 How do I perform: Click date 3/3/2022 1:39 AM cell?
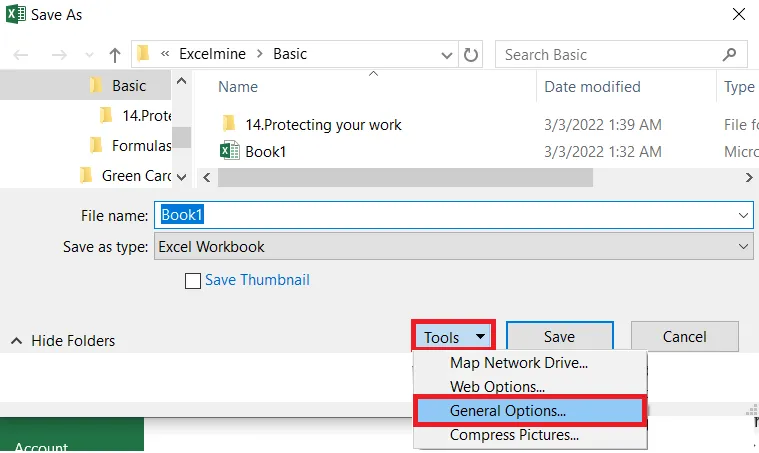pyautogui.click(x=603, y=125)
